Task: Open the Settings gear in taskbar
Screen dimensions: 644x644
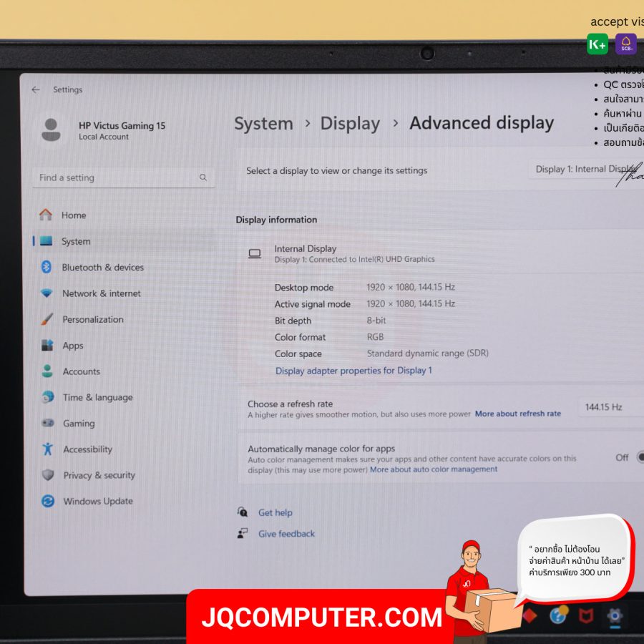Action: pyautogui.click(x=615, y=616)
